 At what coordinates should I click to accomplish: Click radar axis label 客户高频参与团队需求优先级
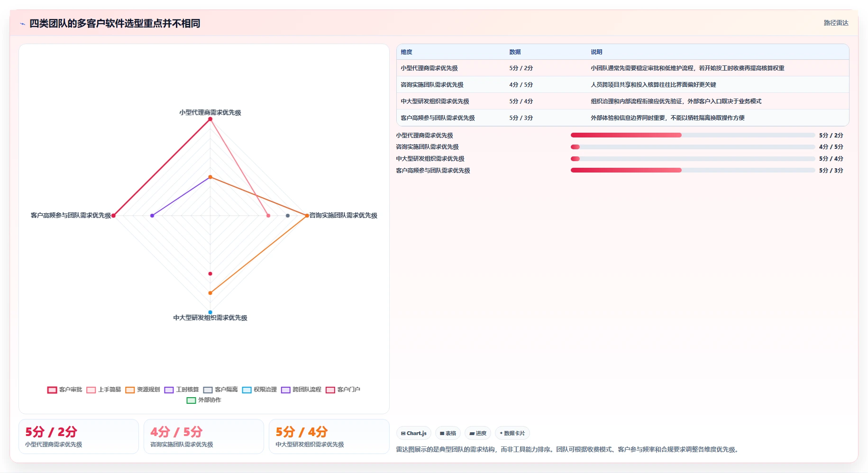coord(71,216)
